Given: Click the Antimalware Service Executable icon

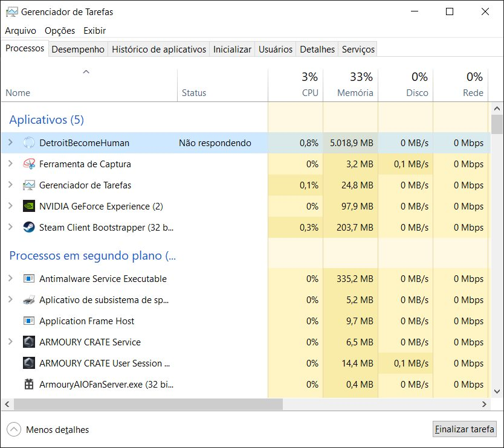Looking at the screenshot, I should (x=29, y=278).
